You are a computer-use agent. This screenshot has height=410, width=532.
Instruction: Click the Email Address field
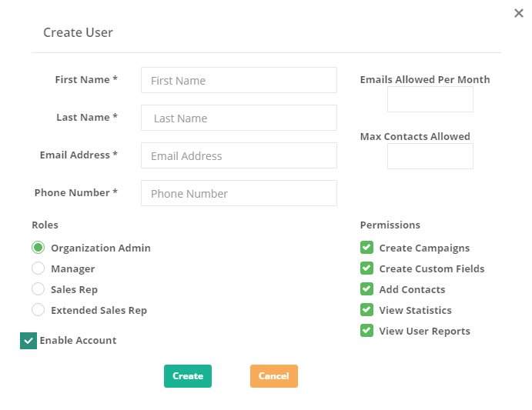point(239,155)
